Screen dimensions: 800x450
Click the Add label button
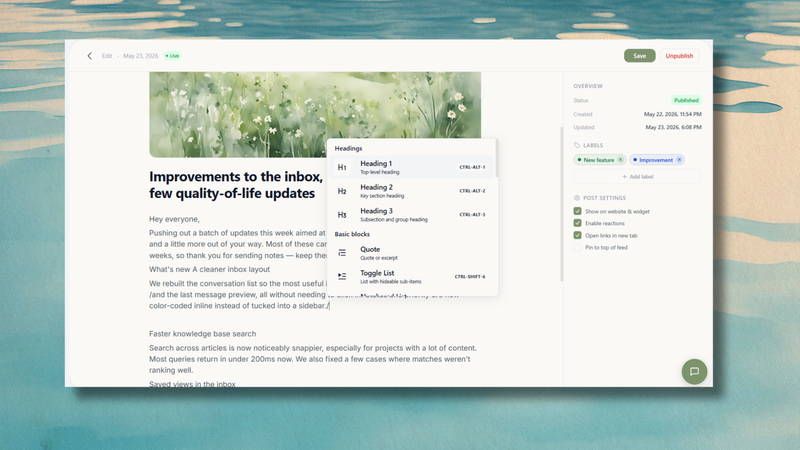637,177
